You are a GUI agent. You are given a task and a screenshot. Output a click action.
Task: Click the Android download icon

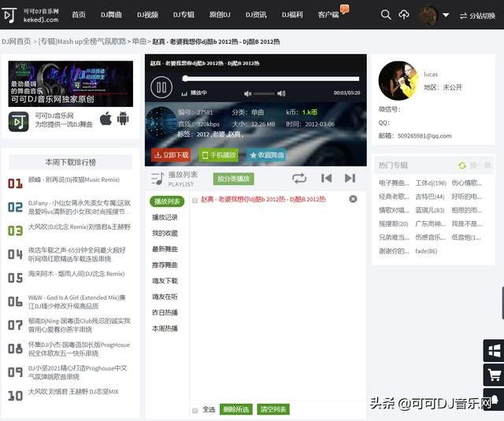[123, 119]
